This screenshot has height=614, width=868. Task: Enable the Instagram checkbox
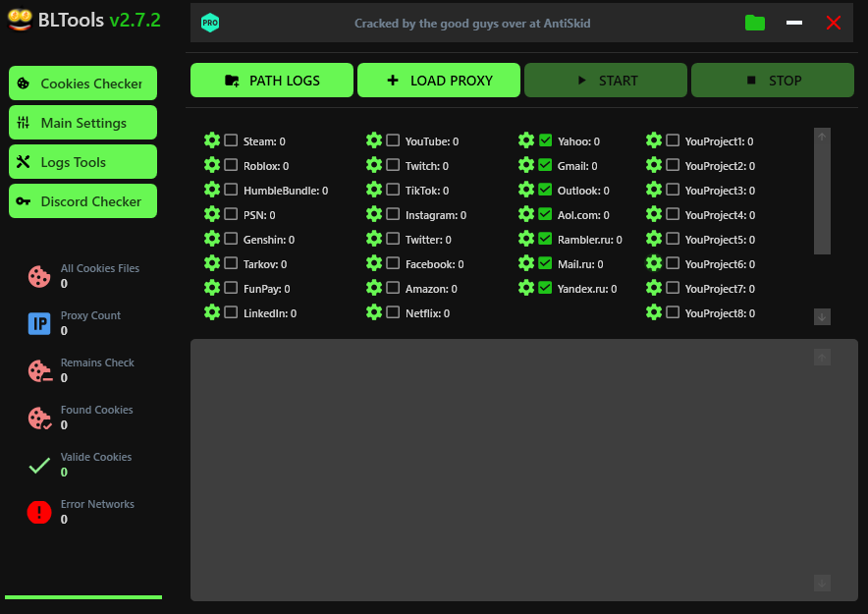point(393,214)
